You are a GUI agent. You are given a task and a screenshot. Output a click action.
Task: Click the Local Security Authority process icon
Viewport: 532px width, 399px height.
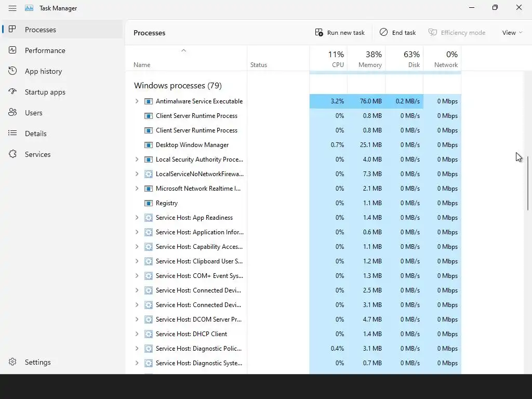click(148, 159)
